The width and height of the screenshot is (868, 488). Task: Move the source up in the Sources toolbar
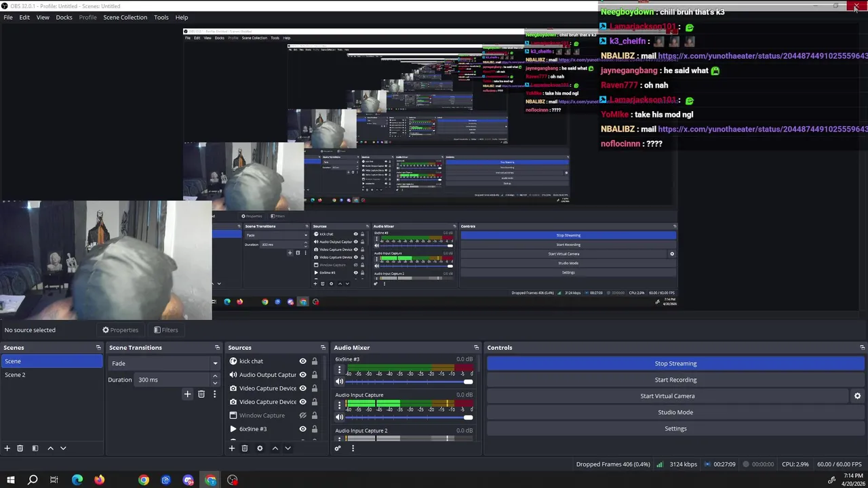[275, 448]
